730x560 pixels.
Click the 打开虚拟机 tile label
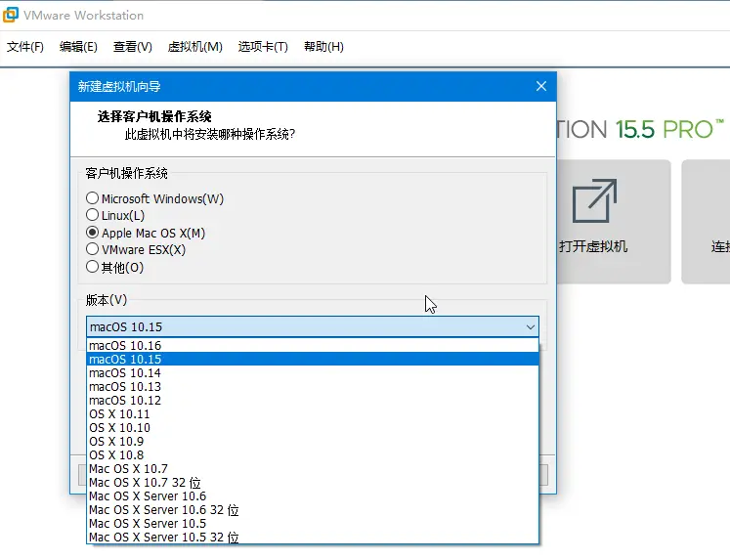(x=593, y=246)
